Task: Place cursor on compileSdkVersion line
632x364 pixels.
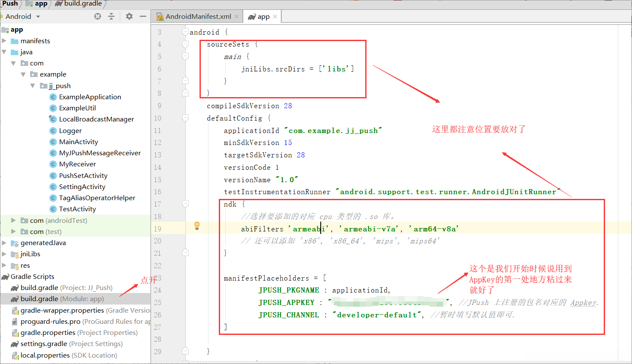Action: (249, 106)
